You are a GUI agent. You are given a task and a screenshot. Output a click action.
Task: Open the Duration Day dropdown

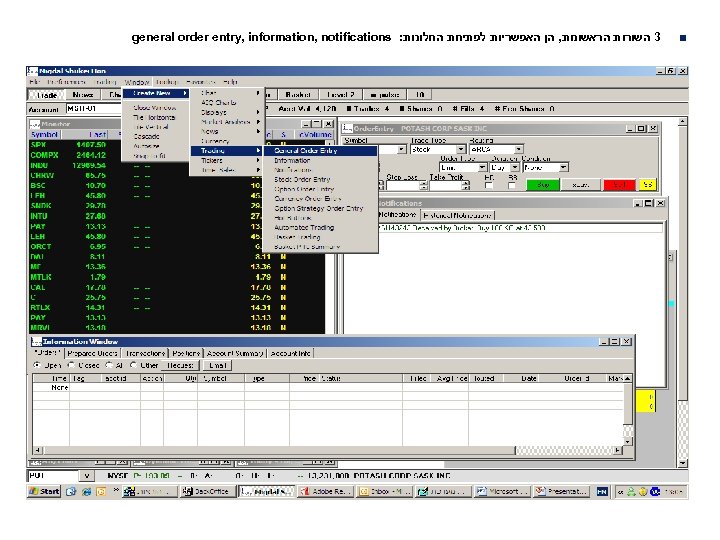coord(515,168)
